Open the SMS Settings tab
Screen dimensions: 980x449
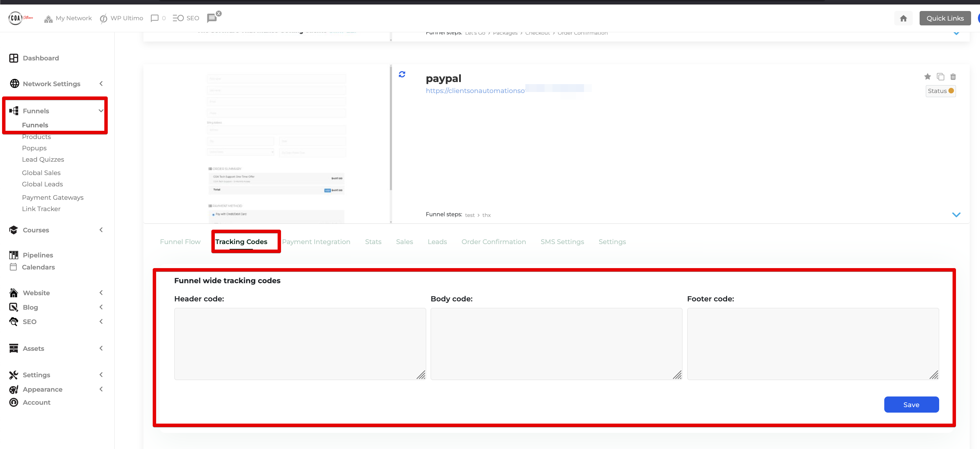tap(562, 242)
